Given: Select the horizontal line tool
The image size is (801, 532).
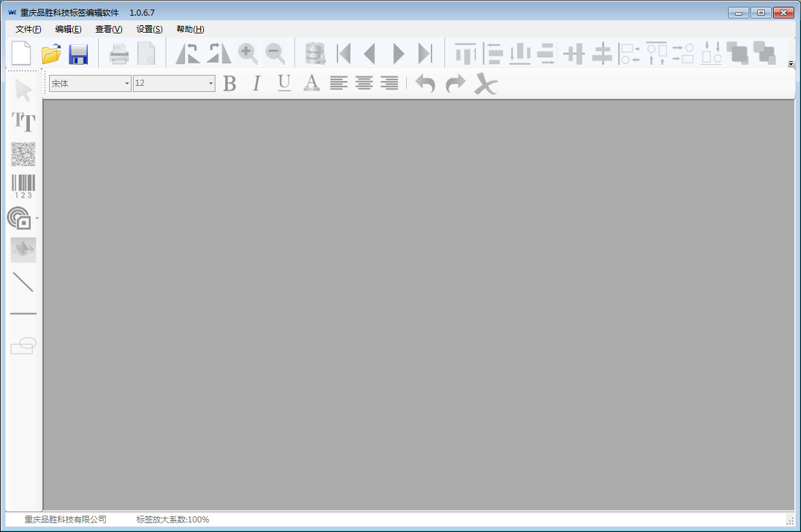Looking at the screenshot, I should click(23, 313).
